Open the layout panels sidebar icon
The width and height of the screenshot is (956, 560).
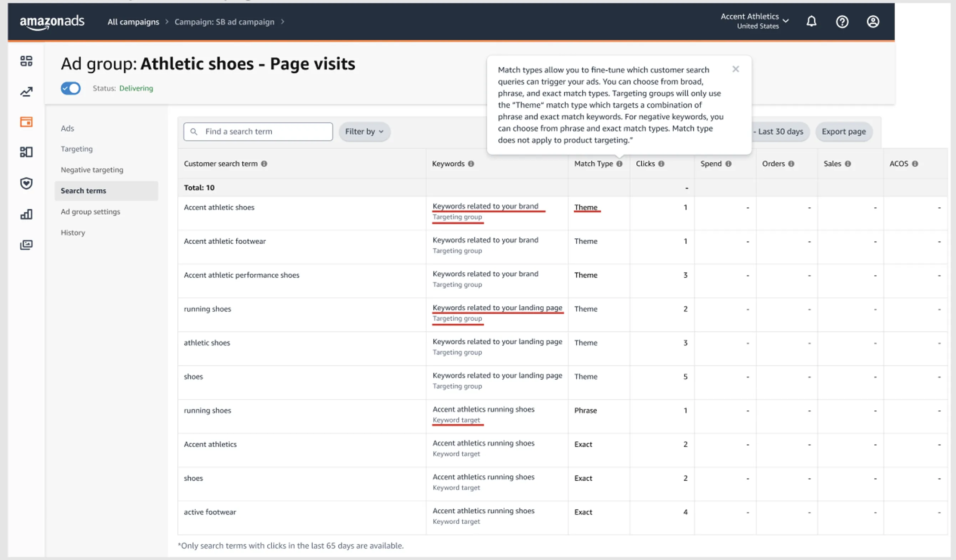pos(26,152)
